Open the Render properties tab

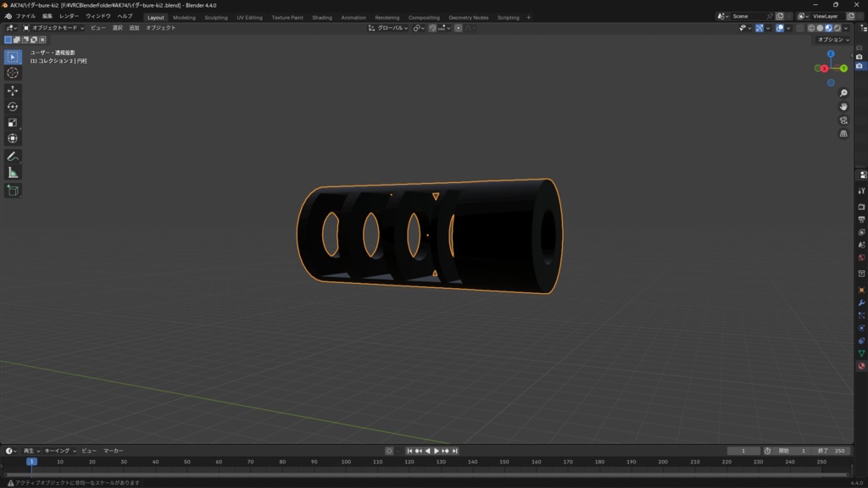pyautogui.click(x=861, y=207)
